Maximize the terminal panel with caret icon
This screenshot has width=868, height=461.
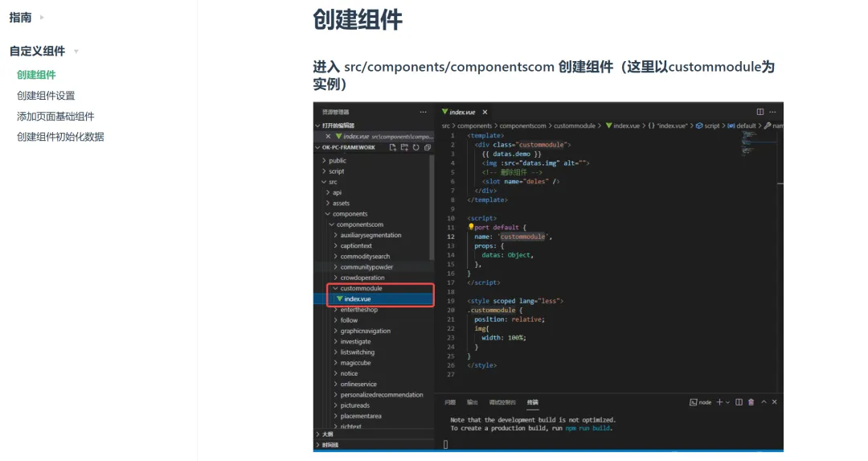[x=764, y=401]
